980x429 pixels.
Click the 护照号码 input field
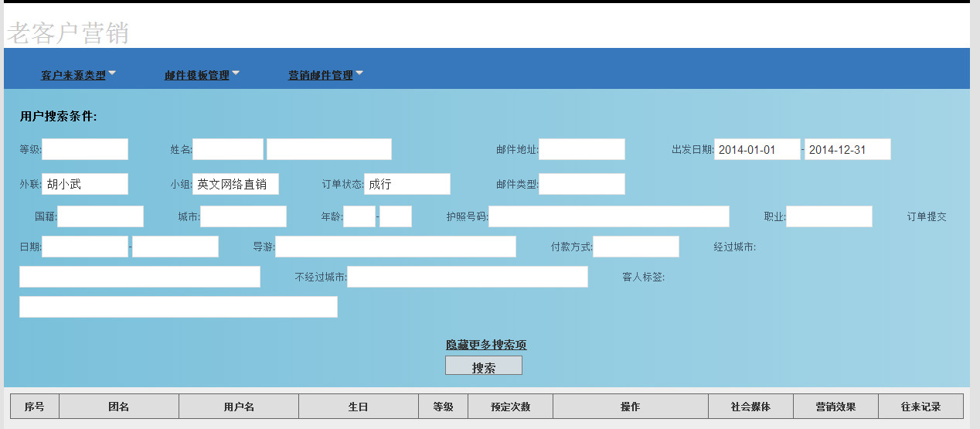pyautogui.click(x=608, y=216)
